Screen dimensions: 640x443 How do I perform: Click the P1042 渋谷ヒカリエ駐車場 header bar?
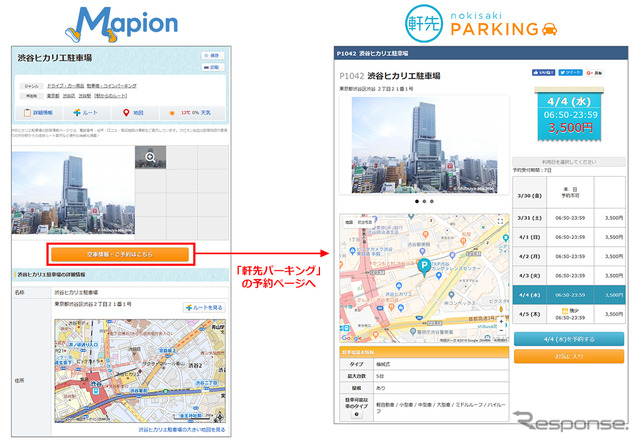click(481, 53)
